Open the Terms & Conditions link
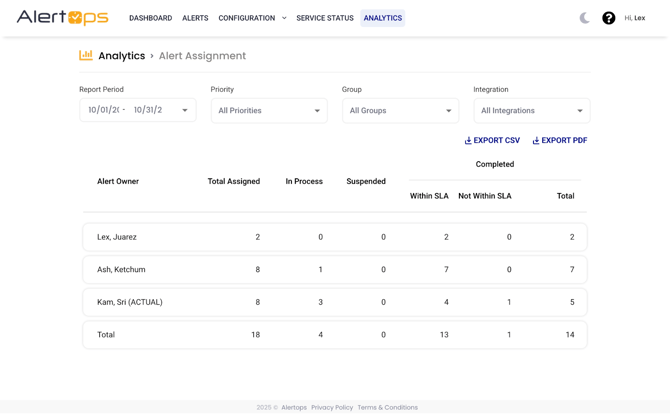The image size is (670, 414). click(x=387, y=407)
